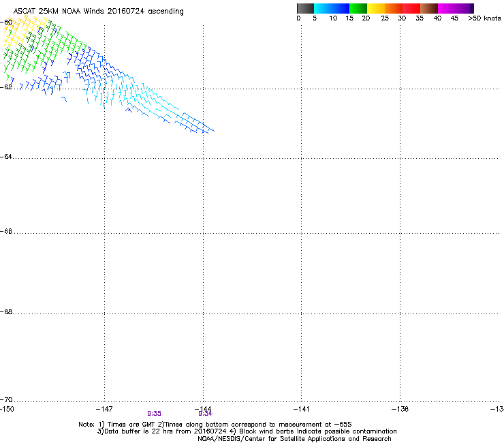This screenshot has height=443, width=504.
Task: Click the longitude label '-147'
Action: [104, 409]
